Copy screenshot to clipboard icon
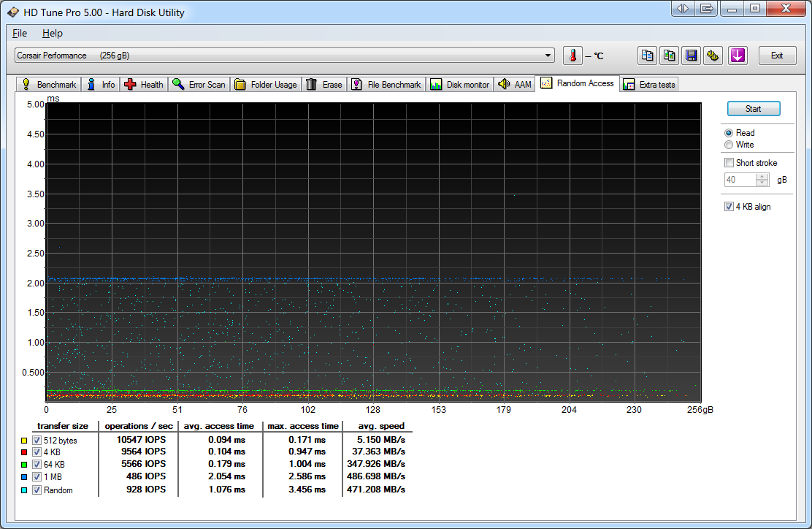 (x=669, y=56)
